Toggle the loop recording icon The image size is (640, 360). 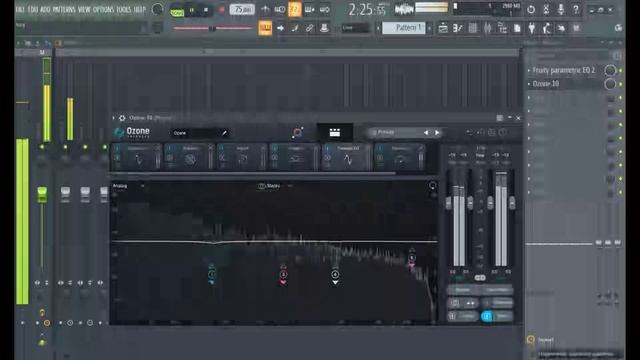324,9
